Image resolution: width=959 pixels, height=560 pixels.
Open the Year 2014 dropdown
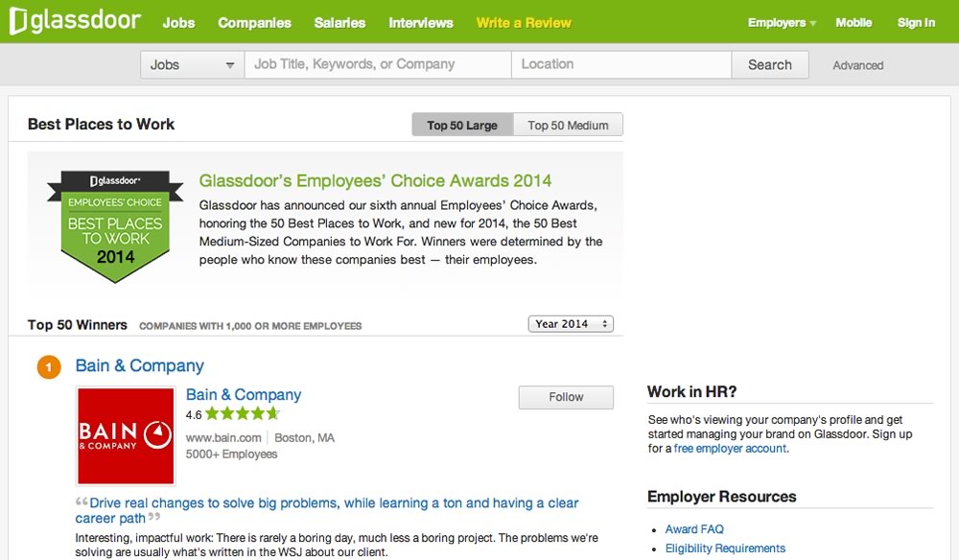point(571,324)
